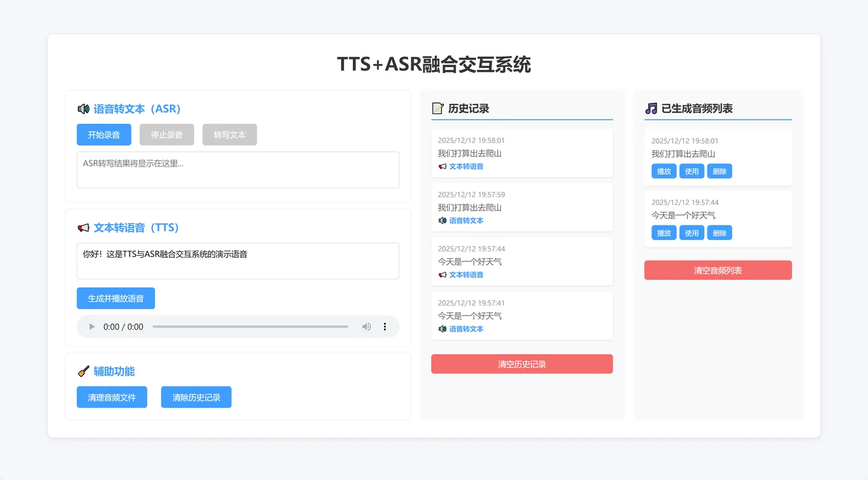Screen dimensions: 868x480
Task: Delete the 今天是一个好天气 audio entry
Action: (x=719, y=232)
